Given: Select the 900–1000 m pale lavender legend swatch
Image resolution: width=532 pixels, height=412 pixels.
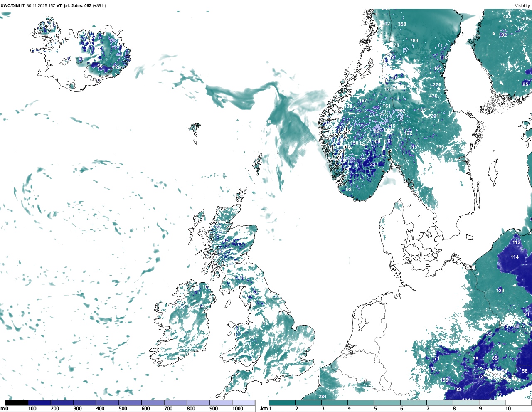Looking at the screenshot, I should pyautogui.click(x=221, y=402).
